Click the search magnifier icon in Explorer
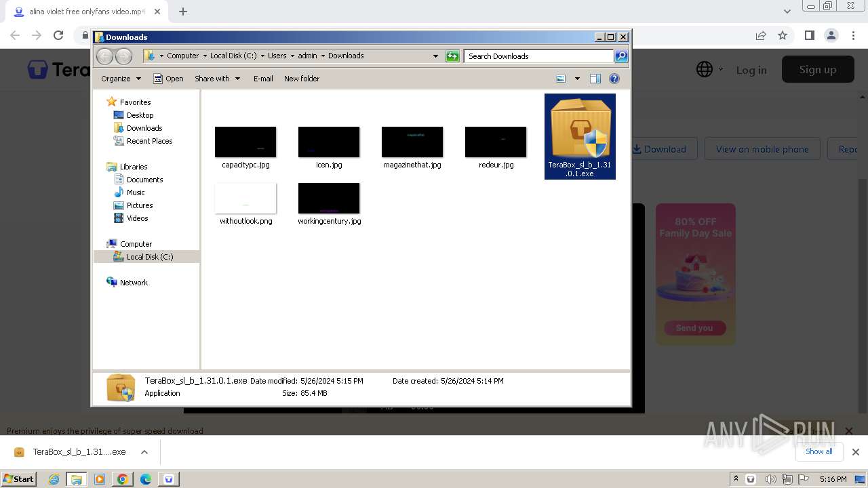Image resolution: width=868 pixels, height=488 pixels. 621,56
